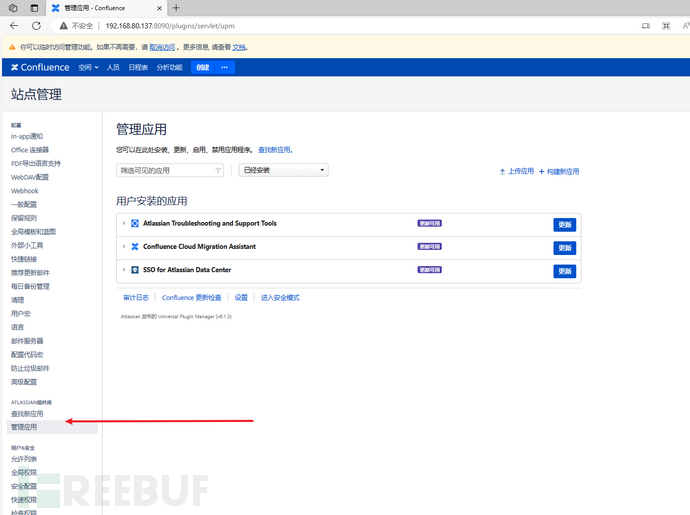Open 一般配置 in the sidebar
Viewport: 690px width, 515px height.
pyautogui.click(x=24, y=205)
